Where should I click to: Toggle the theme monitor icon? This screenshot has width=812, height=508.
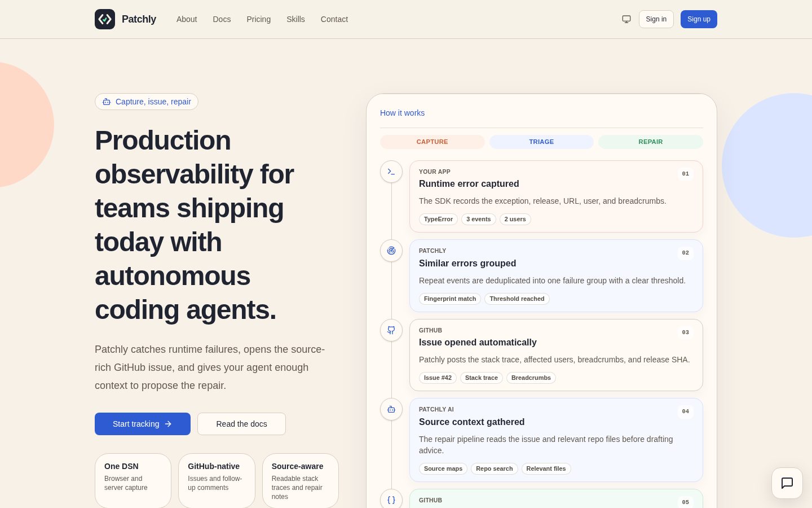626,19
